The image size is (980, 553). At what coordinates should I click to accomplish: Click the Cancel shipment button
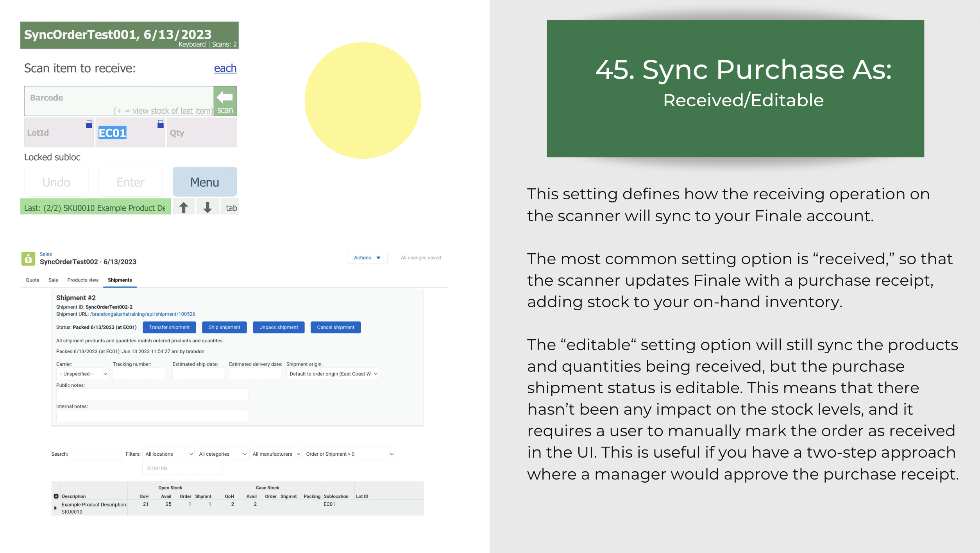coord(336,327)
